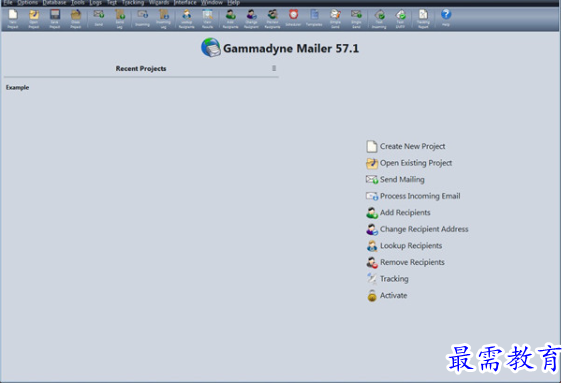
Task: Open the File menu
Action: (x=8, y=3)
